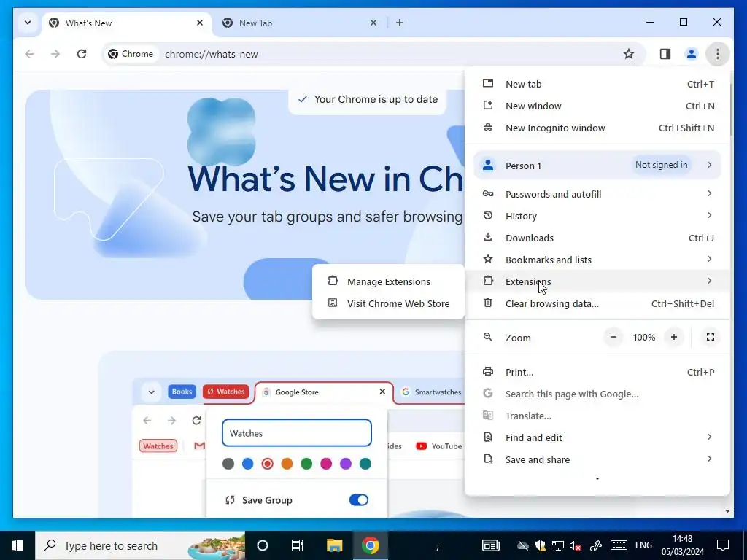This screenshot has height=560, width=747.
Task: Open New window from menu
Action: click(x=597, y=106)
